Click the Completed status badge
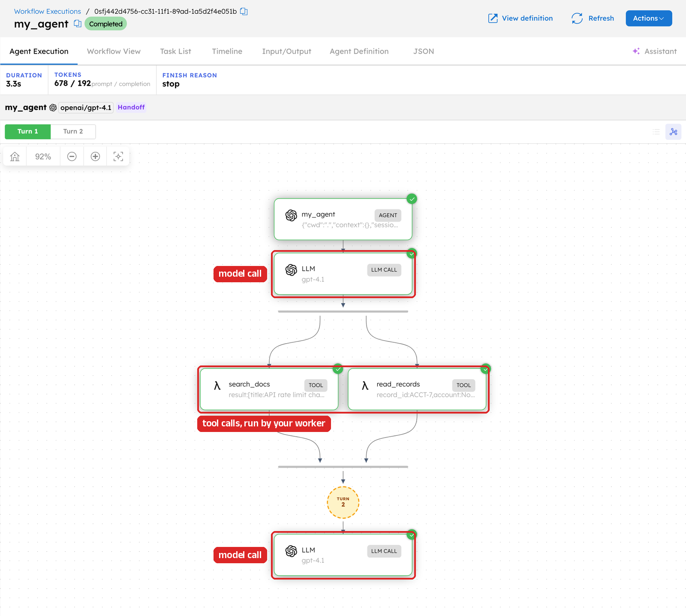686x616 pixels. 106,24
